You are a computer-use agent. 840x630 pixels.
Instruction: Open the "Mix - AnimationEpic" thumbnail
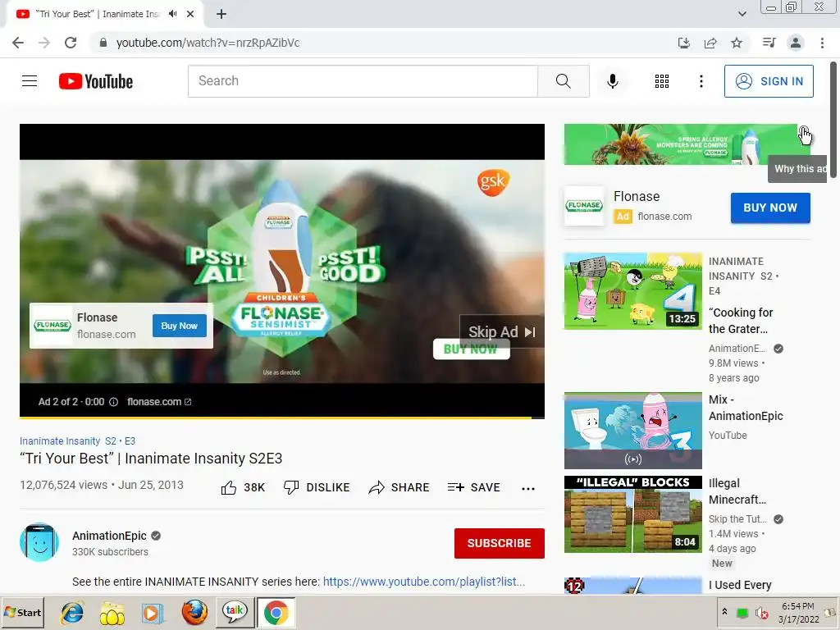(632, 431)
